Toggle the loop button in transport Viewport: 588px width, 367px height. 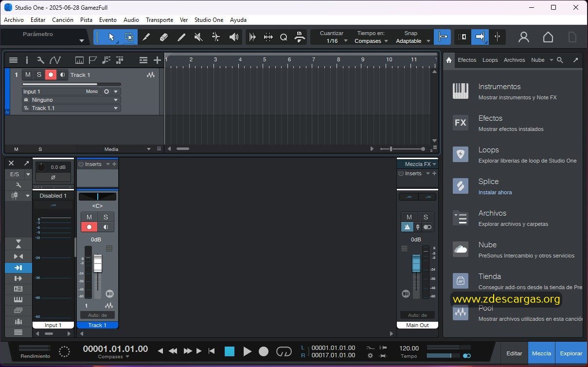tap(284, 351)
